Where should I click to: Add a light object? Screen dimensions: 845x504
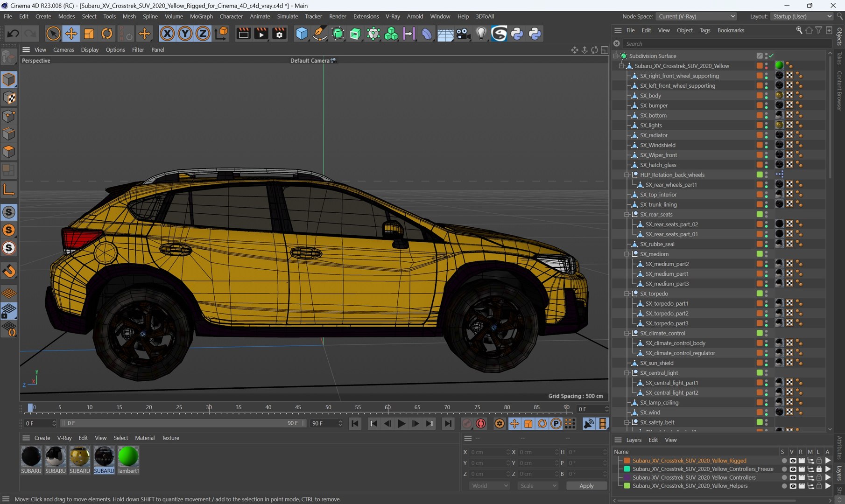point(481,34)
